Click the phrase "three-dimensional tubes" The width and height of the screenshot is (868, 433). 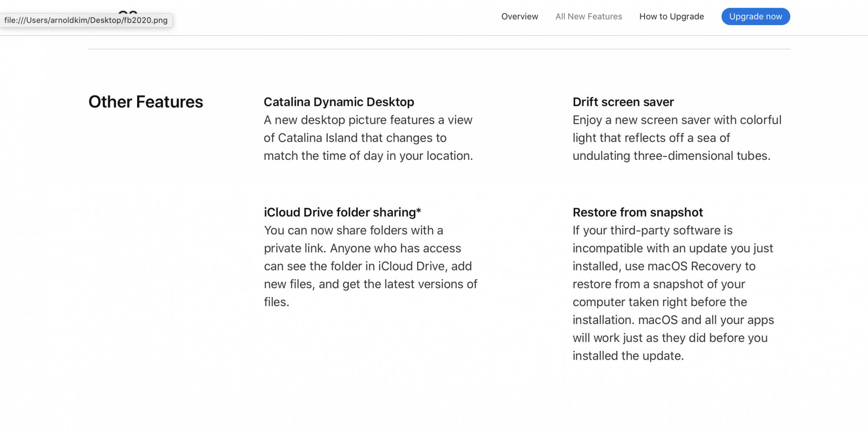(x=701, y=156)
